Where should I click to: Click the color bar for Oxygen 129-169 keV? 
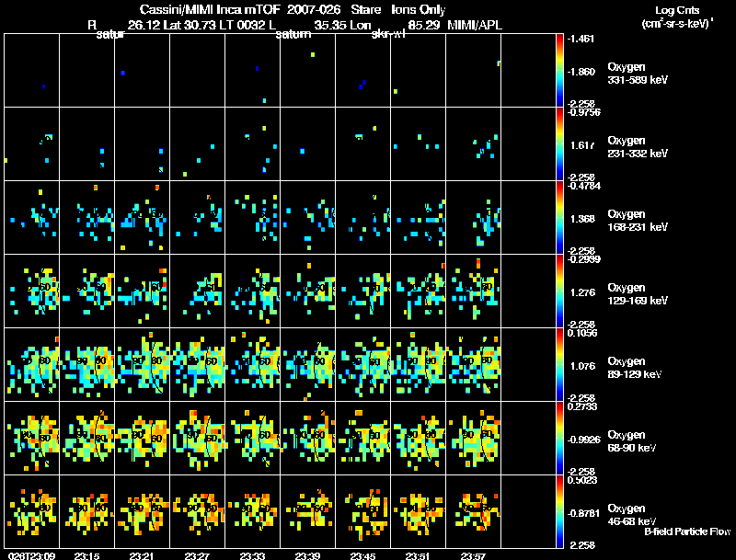(559, 291)
